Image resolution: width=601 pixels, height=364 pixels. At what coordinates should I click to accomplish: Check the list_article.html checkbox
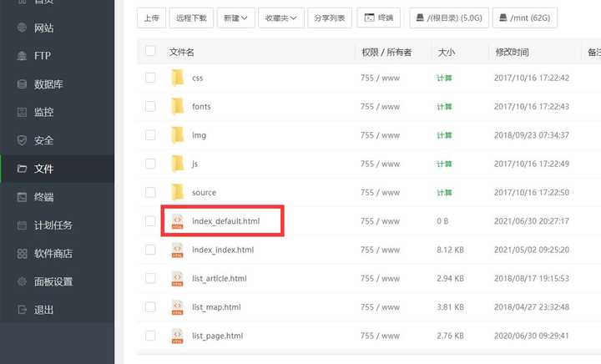(x=150, y=278)
